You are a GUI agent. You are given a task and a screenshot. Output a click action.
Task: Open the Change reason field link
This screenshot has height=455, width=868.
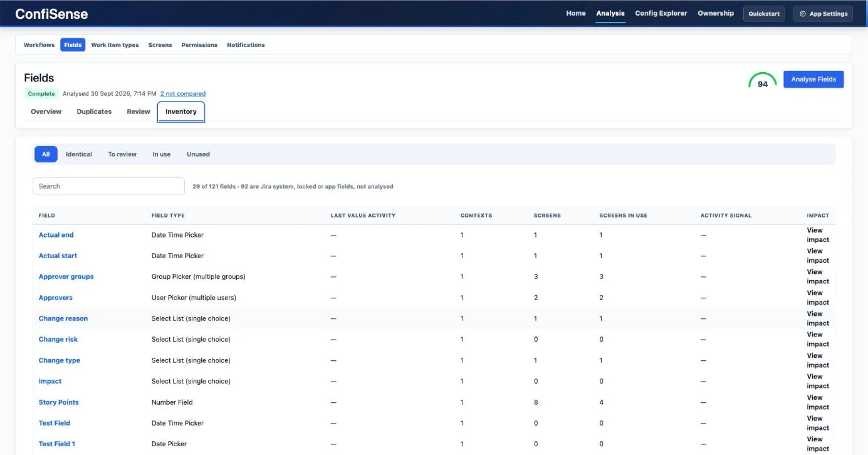coord(63,318)
